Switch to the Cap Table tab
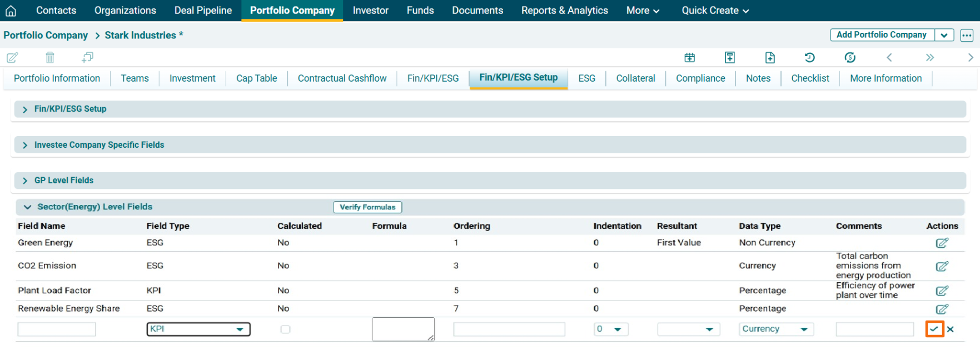Viewport: 980px width, 350px height. tap(256, 78)
